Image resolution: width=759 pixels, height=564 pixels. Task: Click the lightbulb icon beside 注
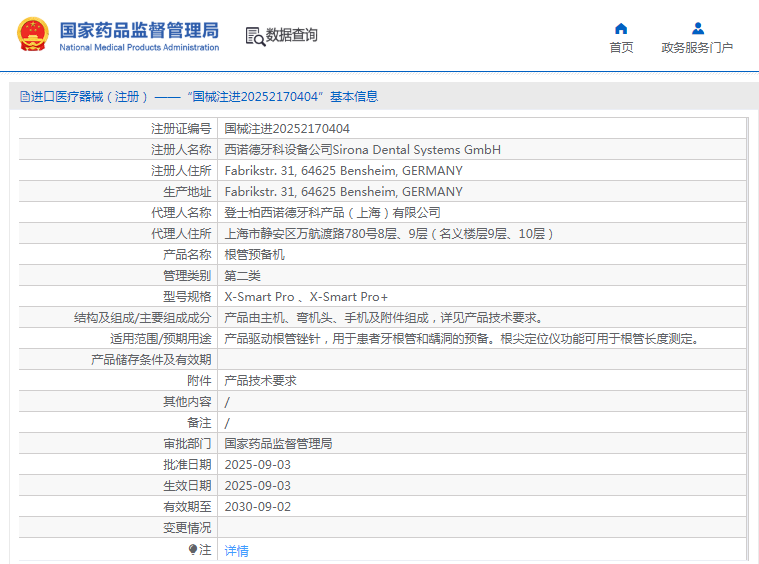(193, 549)
